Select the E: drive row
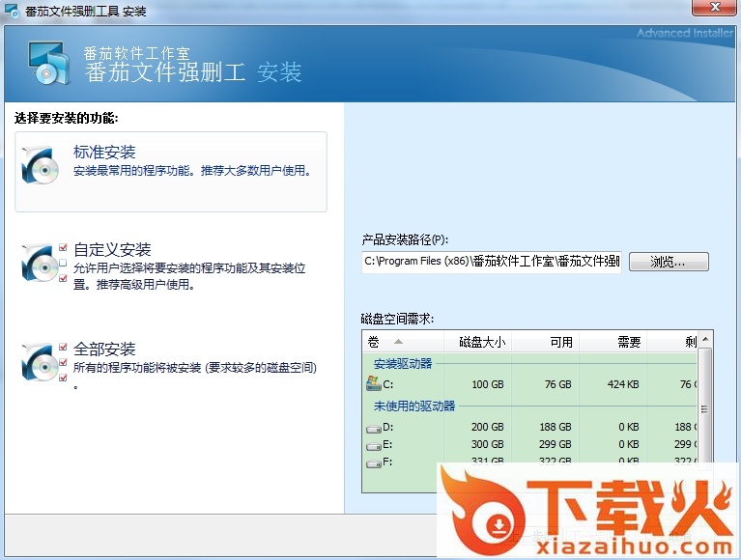This screenshot has width=741, height=560. [529, 444]
